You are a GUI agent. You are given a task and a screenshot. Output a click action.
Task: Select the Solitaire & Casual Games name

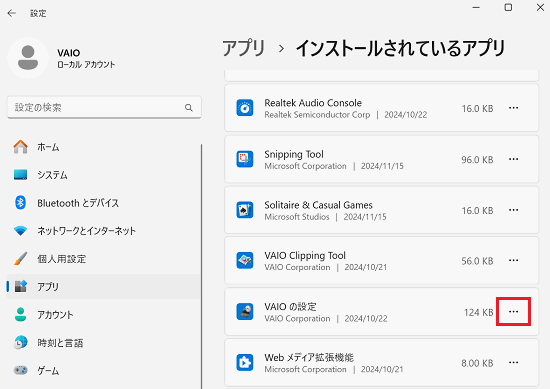(318, 205)
